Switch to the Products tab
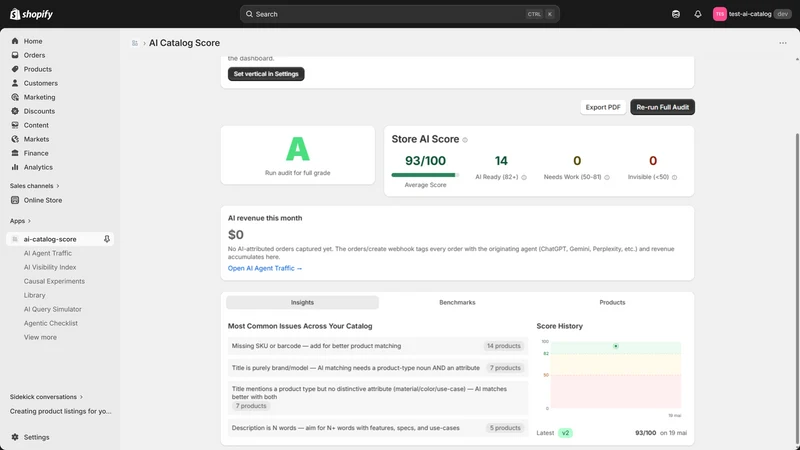This screenshot has width=800, height=450. 612,303
